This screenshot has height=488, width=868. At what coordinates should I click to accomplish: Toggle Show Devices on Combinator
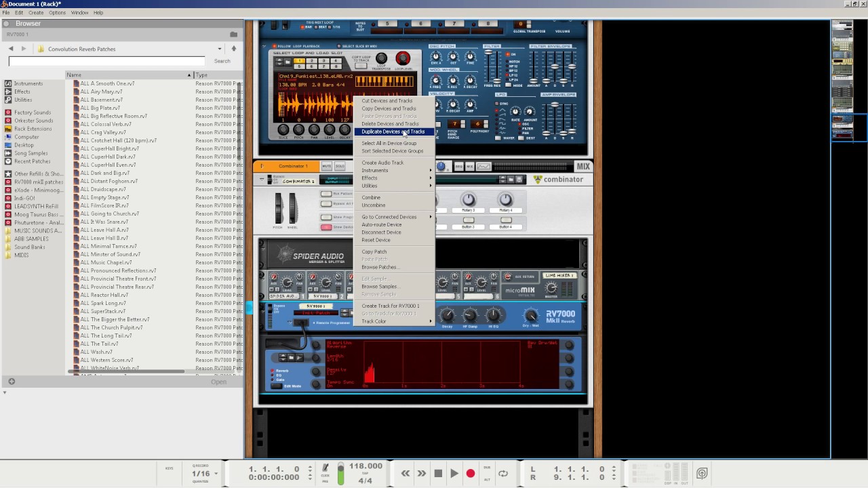click(x=326, y=227)
